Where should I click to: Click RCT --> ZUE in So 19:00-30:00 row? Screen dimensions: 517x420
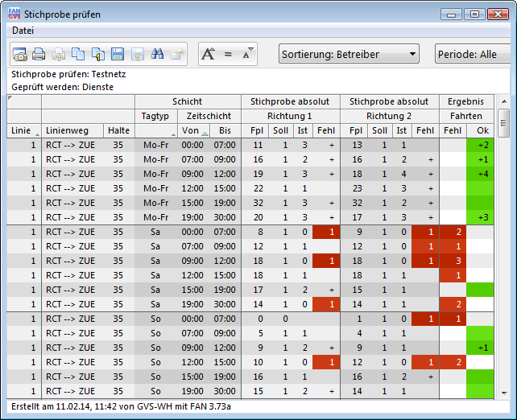pos(71,391)
